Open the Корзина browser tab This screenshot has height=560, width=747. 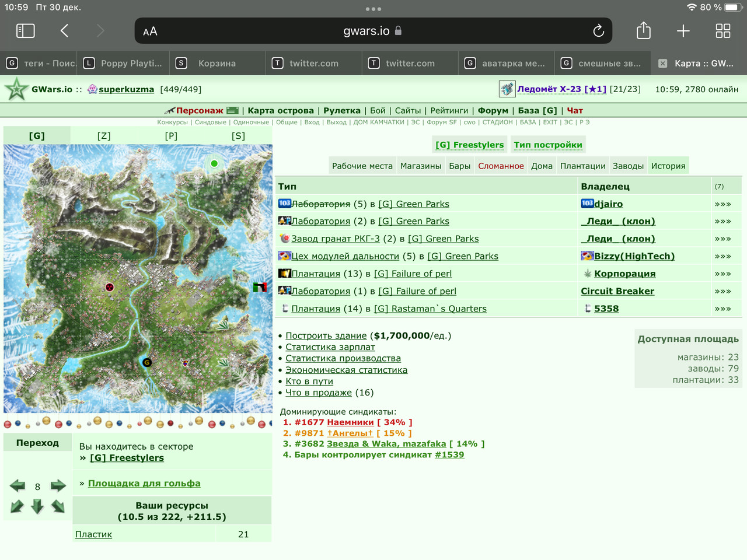coord(217,63)
